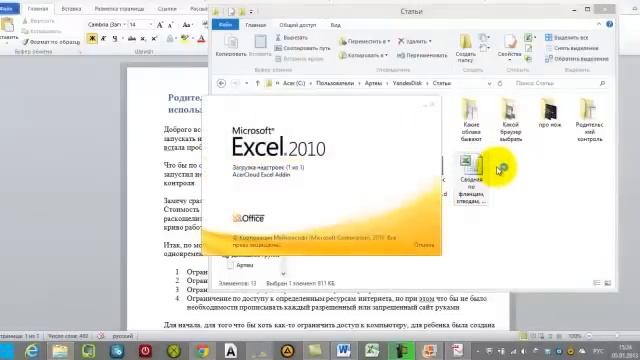
Task: Increase font size in Word
Action: point(160,25)
